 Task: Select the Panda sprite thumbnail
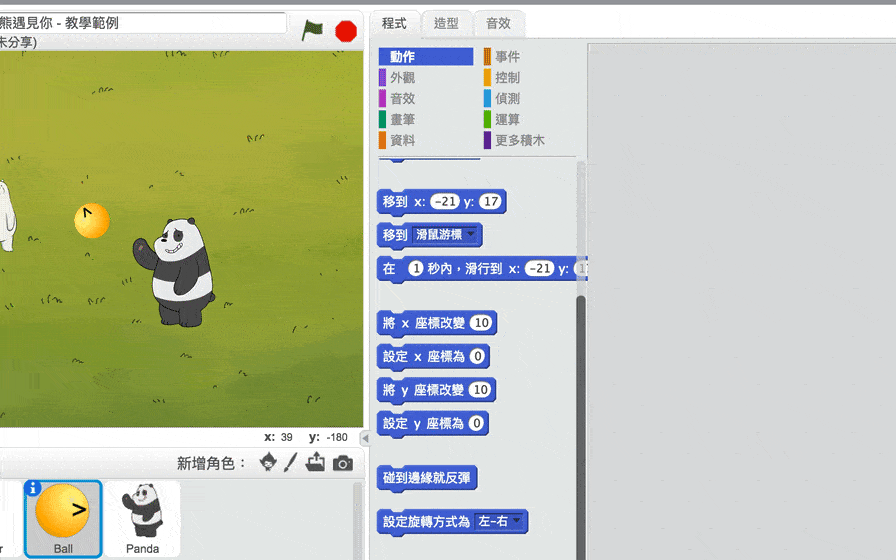(142, 518)
